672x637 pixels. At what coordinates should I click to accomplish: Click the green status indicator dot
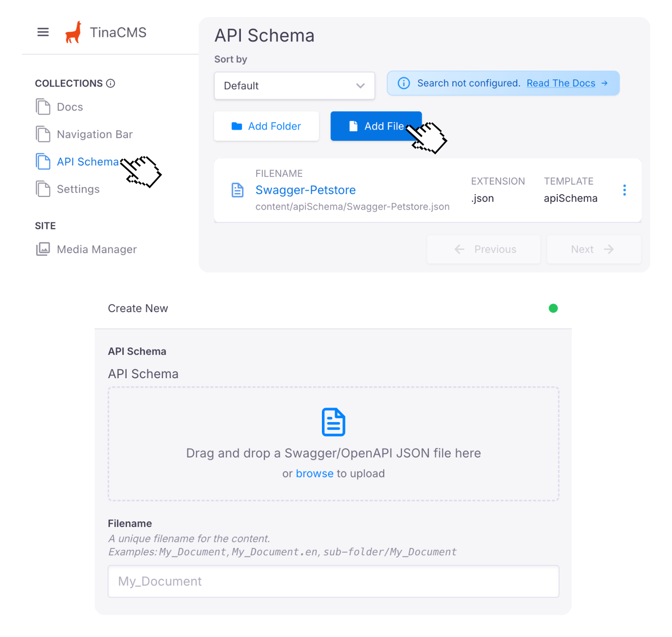click(553, 308)
